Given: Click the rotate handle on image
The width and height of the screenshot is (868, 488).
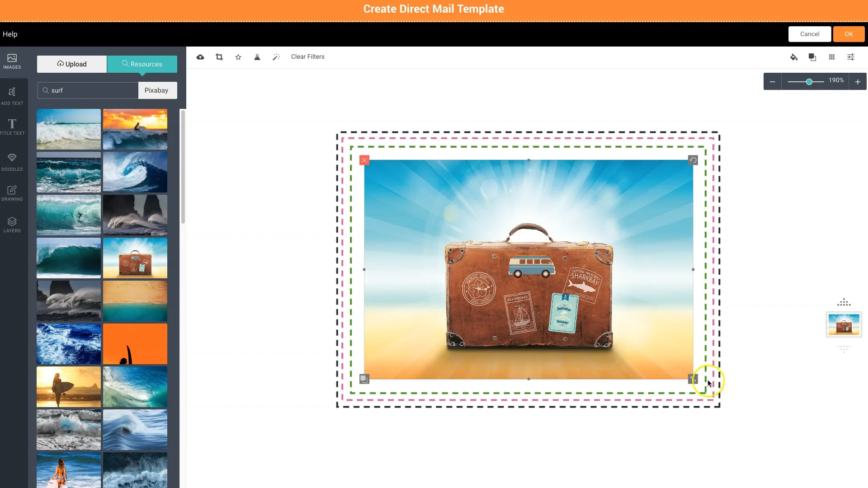Looking at the screenshot, I should point(693,160).
